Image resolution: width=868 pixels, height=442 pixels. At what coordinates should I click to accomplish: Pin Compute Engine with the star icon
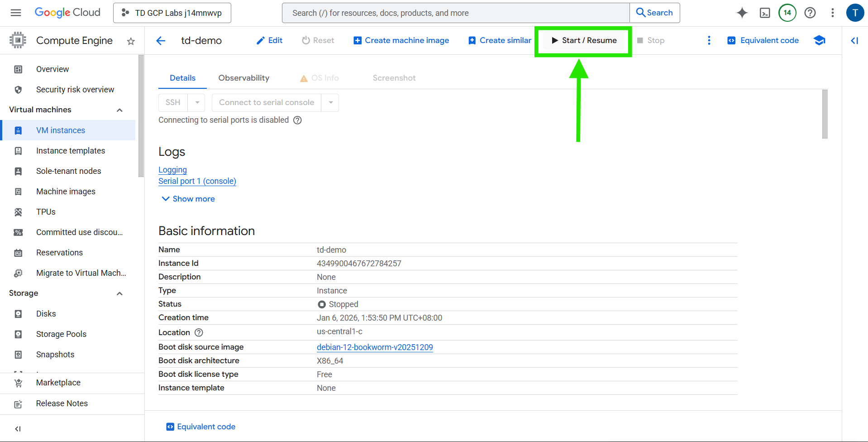click(131, 41)
